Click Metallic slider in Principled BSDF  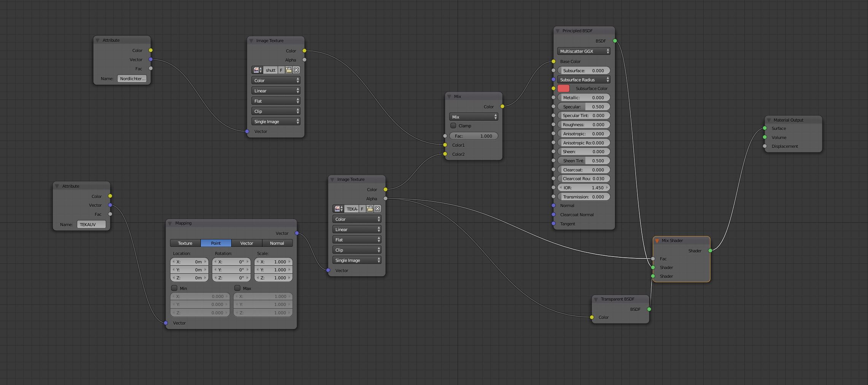pyautogui.click(x=584, y=97)
